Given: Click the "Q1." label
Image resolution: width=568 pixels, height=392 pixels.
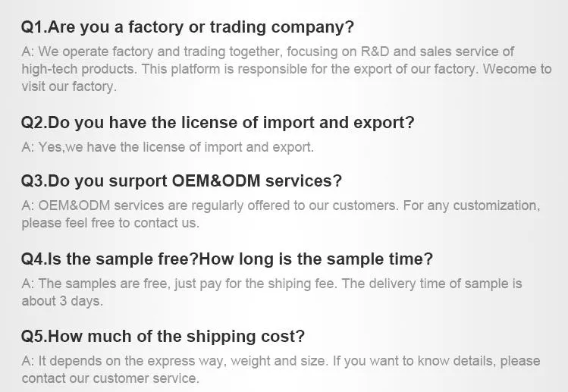Looking at the screenshot, I should click(x=33, y=27).
